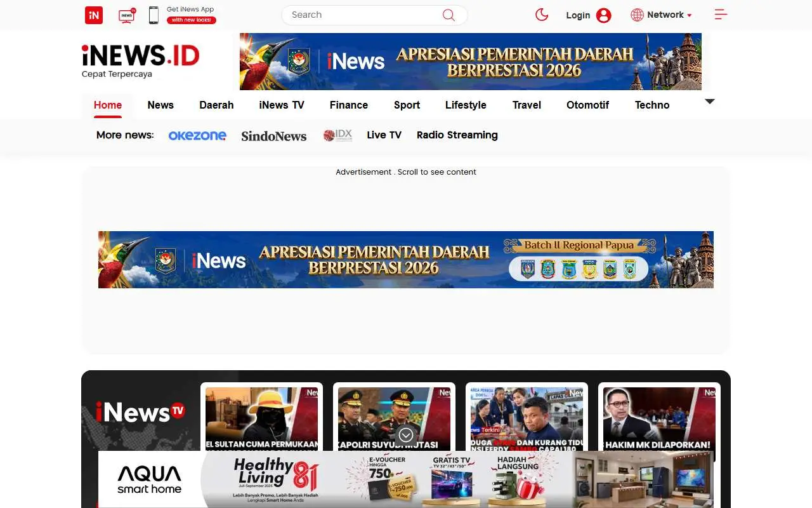The image size is (812, 508).
Task: Expand more navigation categories arrow
Action: click(710, 102)
